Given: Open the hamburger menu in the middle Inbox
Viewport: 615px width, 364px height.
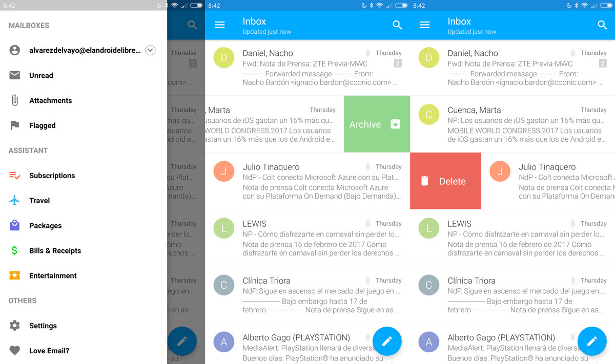Looking at the screenshot, I should [220, 25].
